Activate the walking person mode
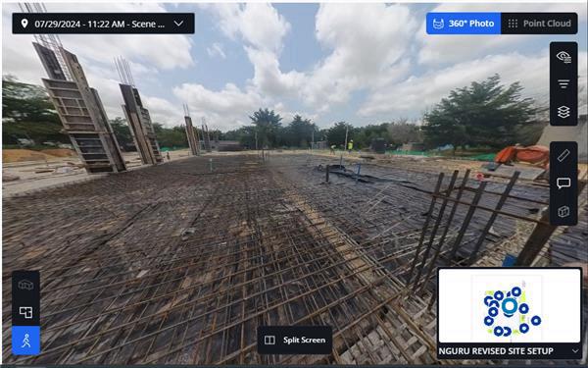 click(x=25, y=341)
